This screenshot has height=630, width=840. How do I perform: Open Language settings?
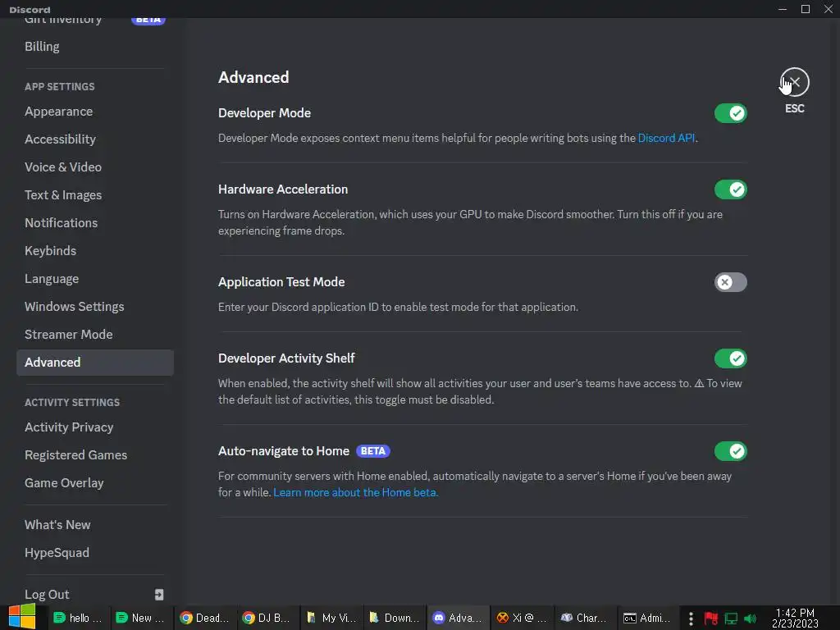95,279
